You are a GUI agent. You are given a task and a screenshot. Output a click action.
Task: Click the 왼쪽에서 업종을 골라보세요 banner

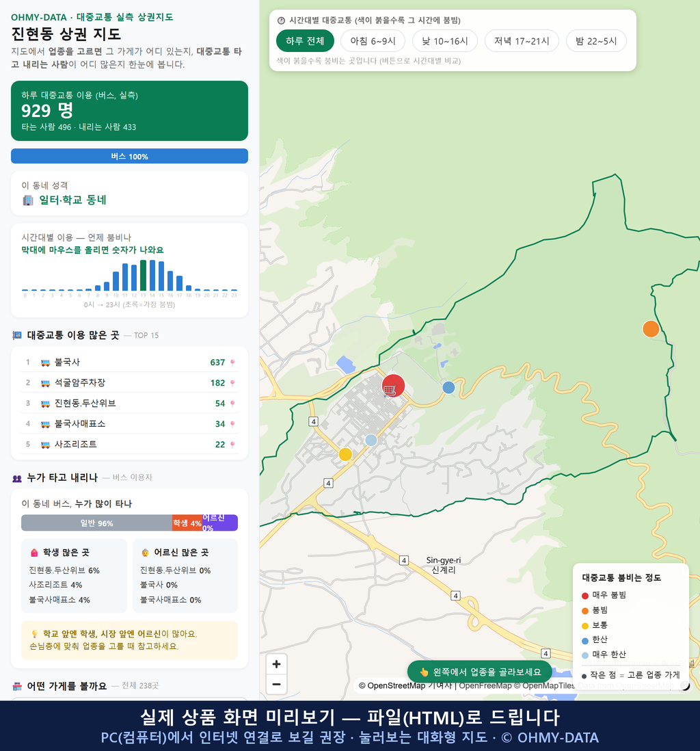pos(481,672)
